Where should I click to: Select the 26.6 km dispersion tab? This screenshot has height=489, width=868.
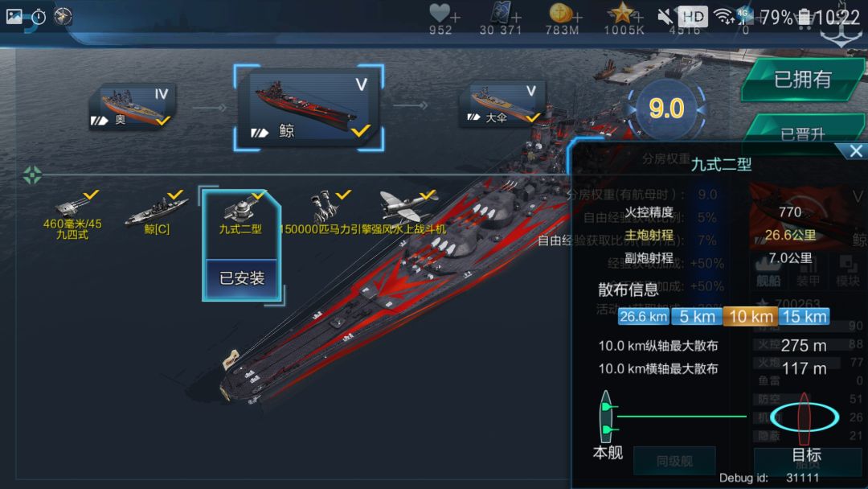click(643, 317)
